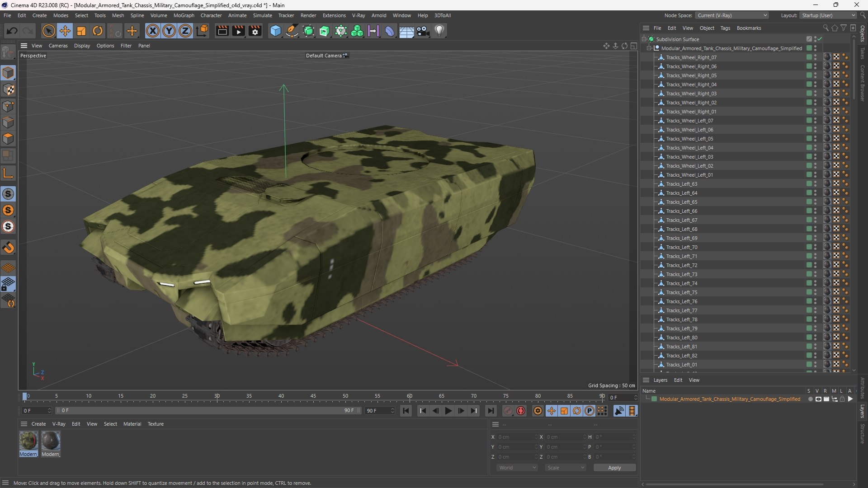This screenshot has height=488, width=868.
Task: Click the Enable Snap magnet icon
Action: point(8,247)
